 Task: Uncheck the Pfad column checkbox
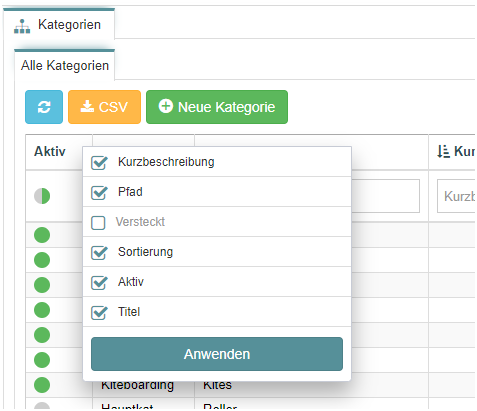pyautogui.click(x=99, y=193)
